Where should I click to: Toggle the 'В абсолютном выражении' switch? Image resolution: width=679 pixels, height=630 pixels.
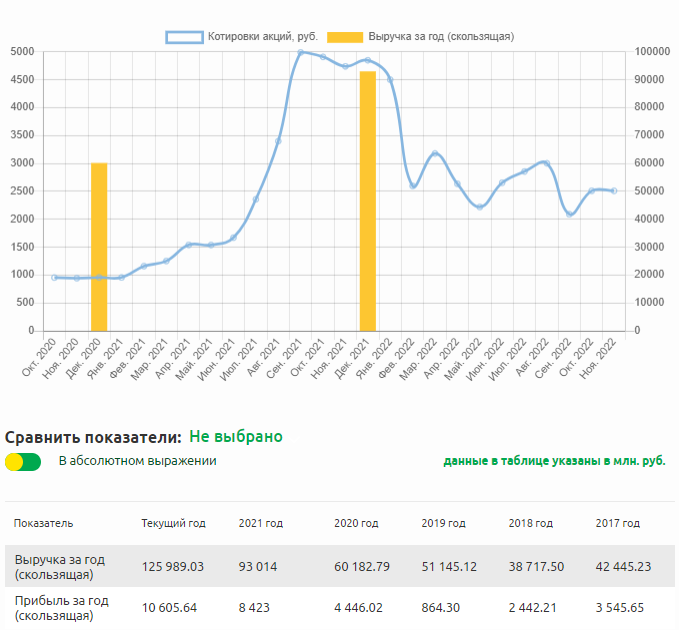point(23,462)
